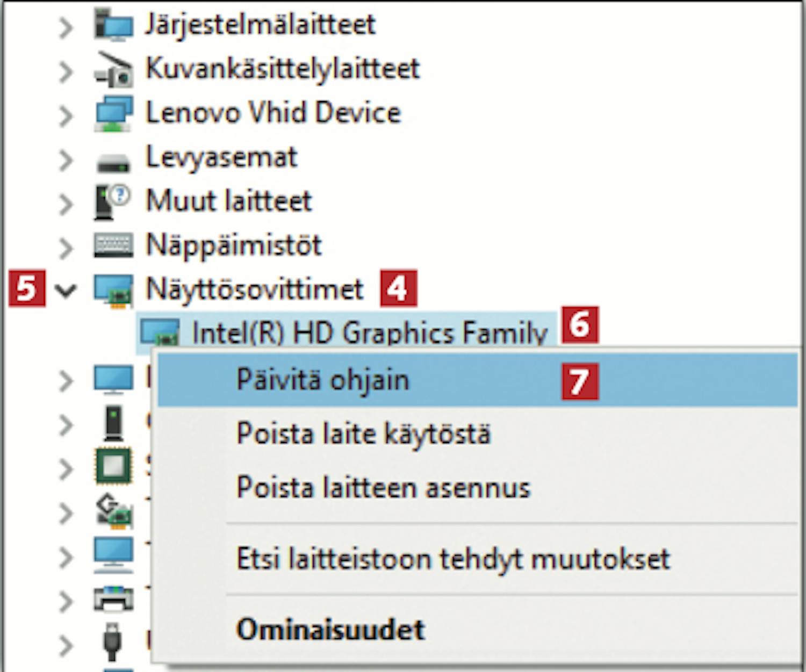
Task: Expand the Näppäimistöt category
Action: click(x=66, y=247)
